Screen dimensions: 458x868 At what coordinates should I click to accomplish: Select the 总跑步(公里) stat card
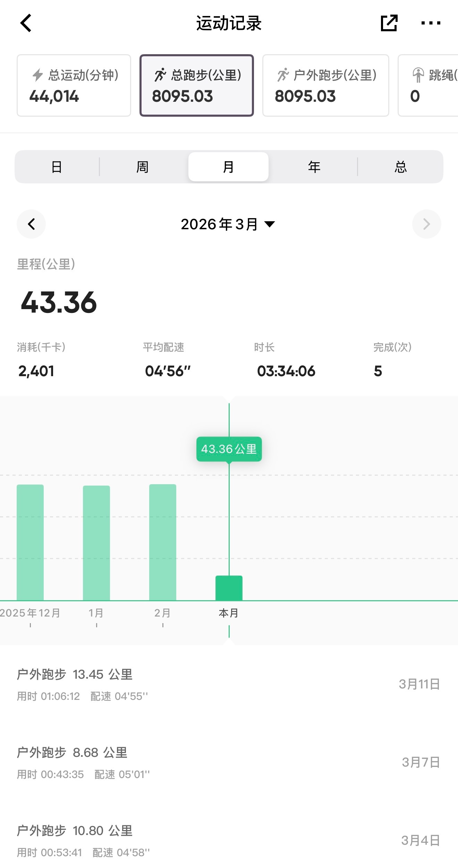tap(197, 85)
